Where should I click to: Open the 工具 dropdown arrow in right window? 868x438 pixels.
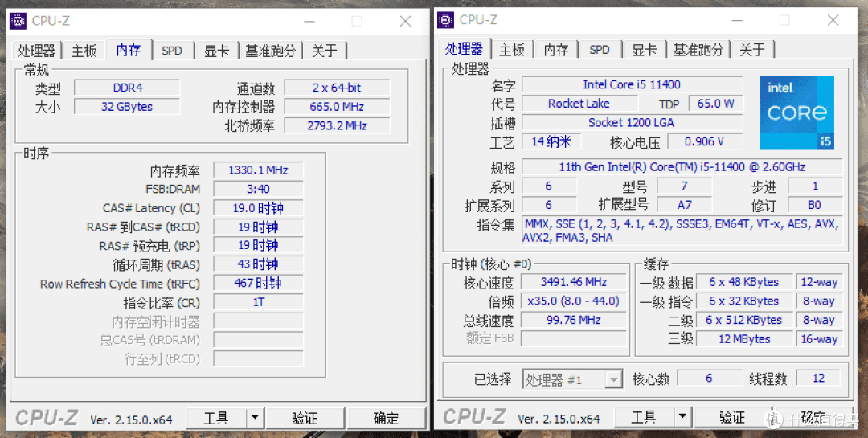(x=682, y=416)
